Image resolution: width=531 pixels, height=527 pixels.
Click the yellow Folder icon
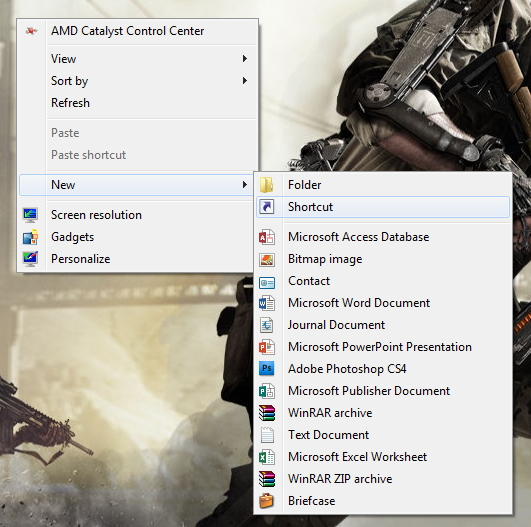267,185
